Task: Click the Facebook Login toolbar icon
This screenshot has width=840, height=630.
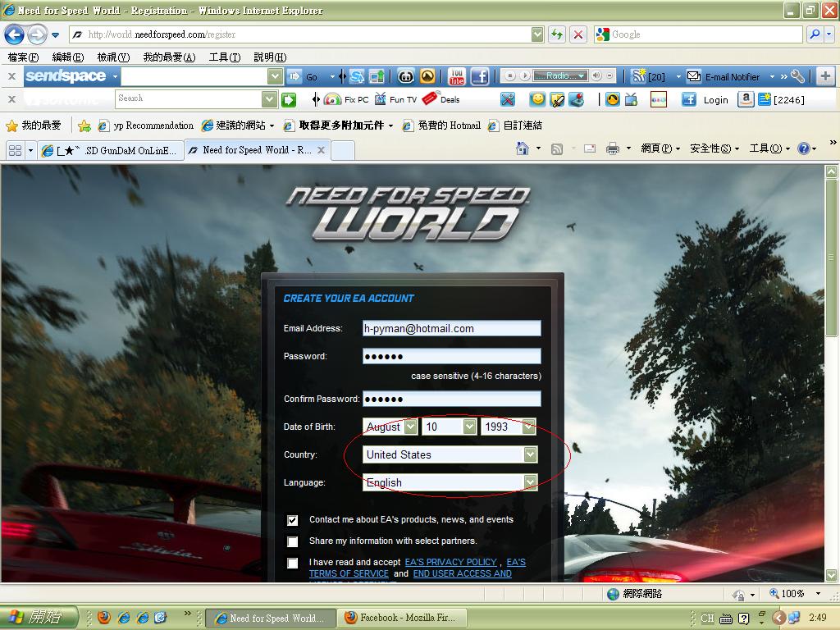Action: [688, 99]
